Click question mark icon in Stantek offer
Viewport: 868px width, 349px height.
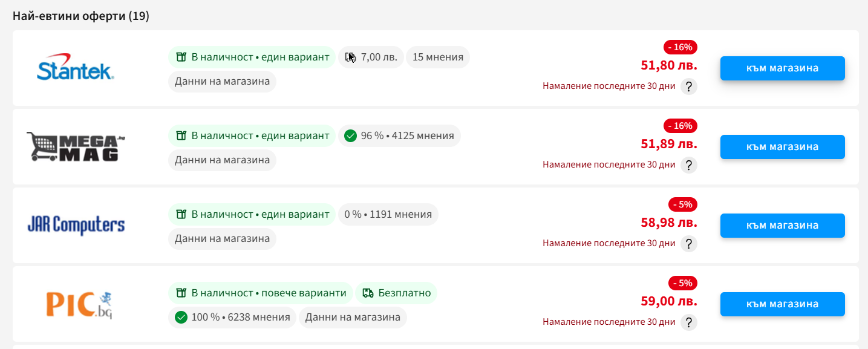689,86
